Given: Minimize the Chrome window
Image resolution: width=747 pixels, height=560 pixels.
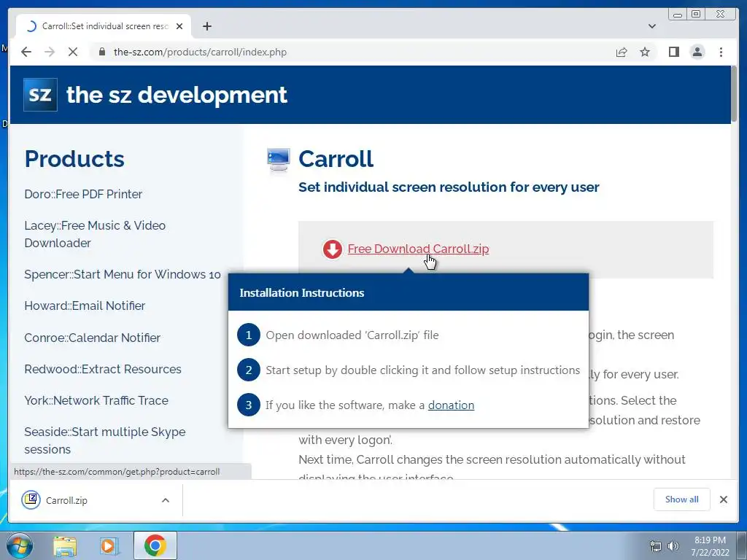Looking at the screenshot, I should pyautogui.click(x=678, y=15).
